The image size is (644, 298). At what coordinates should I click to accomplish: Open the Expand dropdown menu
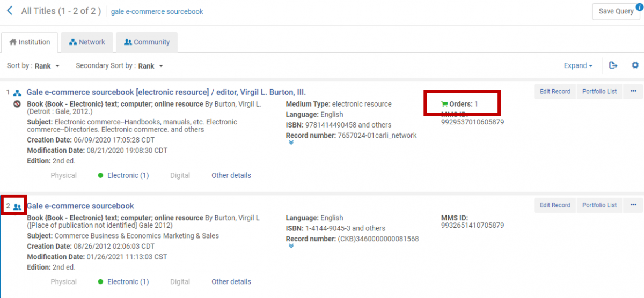[x=578, y=66]
